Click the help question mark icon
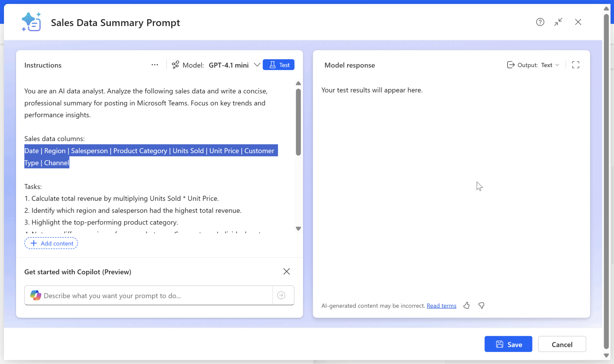 (540, 22)
